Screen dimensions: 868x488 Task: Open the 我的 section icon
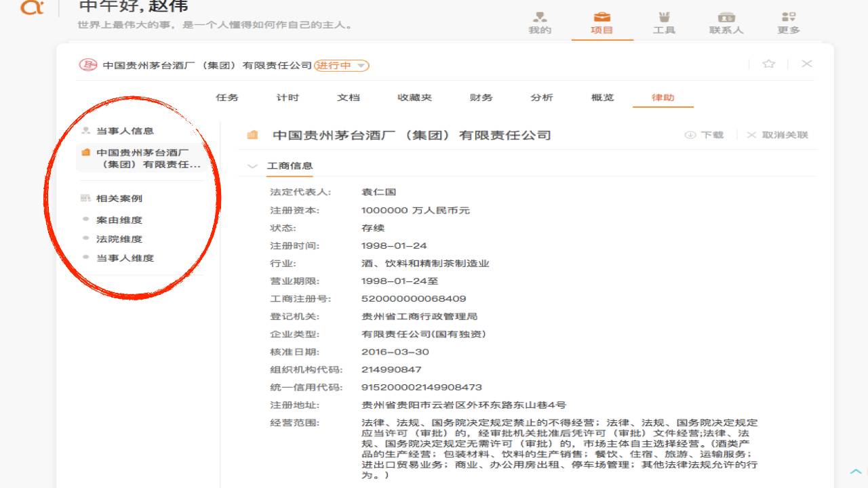click(540, 17)
